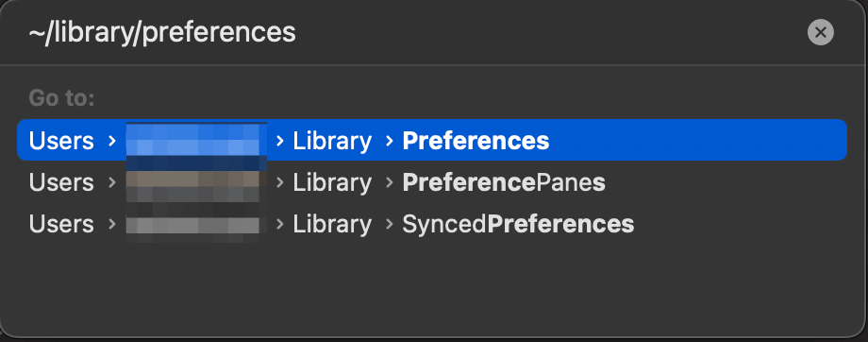The height and width of the screenshot is (342, 868).
Task: Click chevron before PreferencePanes
Action: [x=389, y=182]
